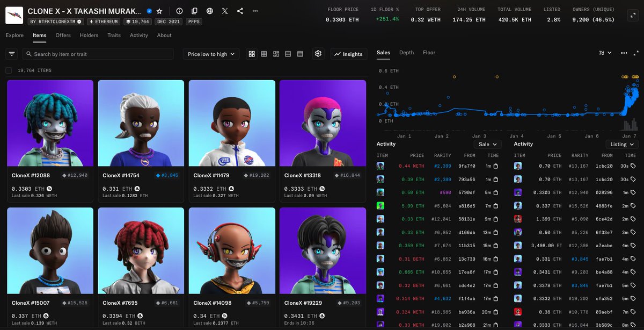This screenshot has width=644, height=330.
Task: Go to the Explore tab
Action: (x=14, y=35)
